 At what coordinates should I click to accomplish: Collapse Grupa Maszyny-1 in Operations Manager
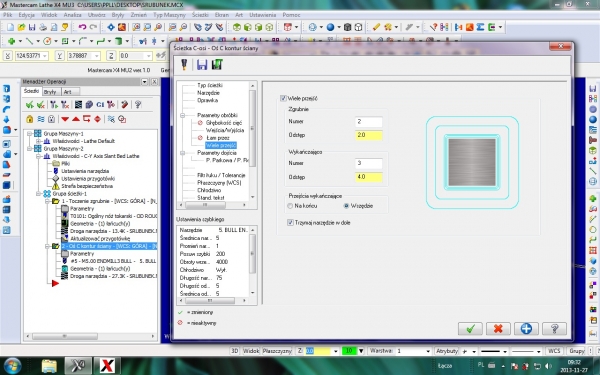pos(29,134)
